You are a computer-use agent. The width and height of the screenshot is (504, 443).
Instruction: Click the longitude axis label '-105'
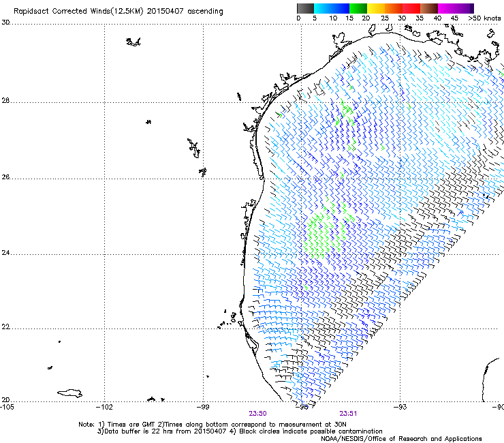click(7, 407)
